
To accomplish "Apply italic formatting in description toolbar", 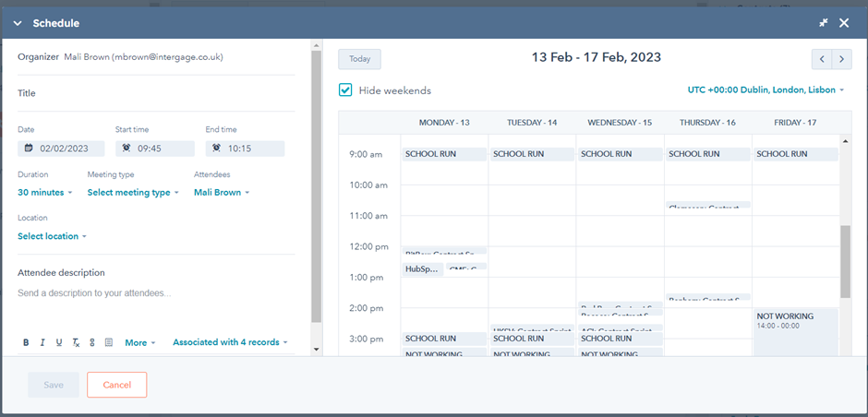I will [42, 343].
